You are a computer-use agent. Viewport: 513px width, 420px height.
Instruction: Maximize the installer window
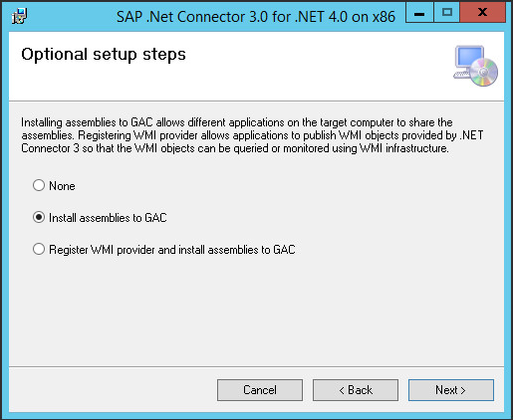(447, 13)
